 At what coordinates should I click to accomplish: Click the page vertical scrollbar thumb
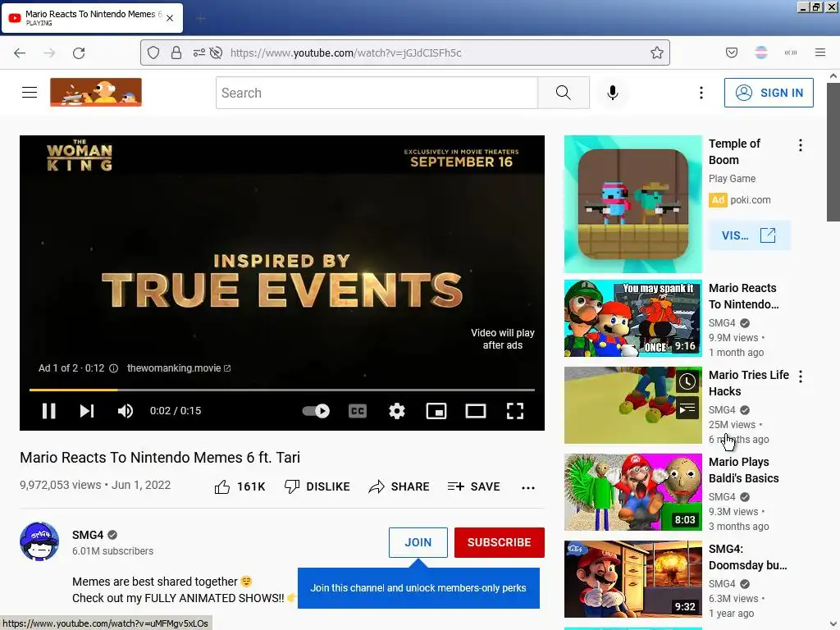(833, 150)
